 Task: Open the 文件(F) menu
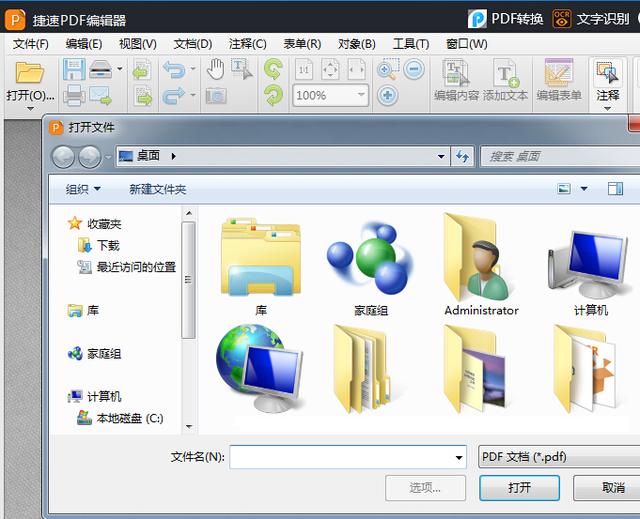(x=30, y=44)
